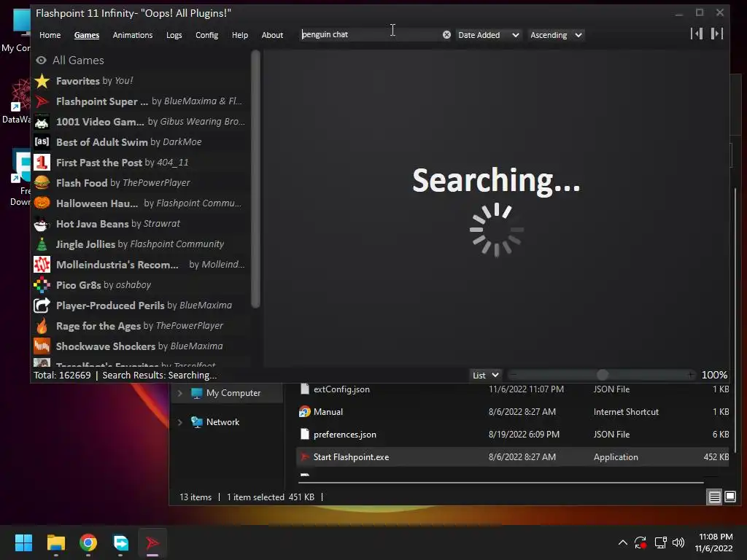Toggle the left sidebar collapse icon

pos(697,34)
